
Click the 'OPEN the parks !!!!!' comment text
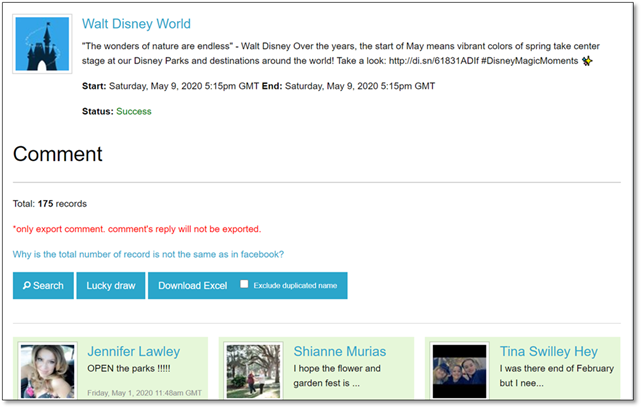129,369
